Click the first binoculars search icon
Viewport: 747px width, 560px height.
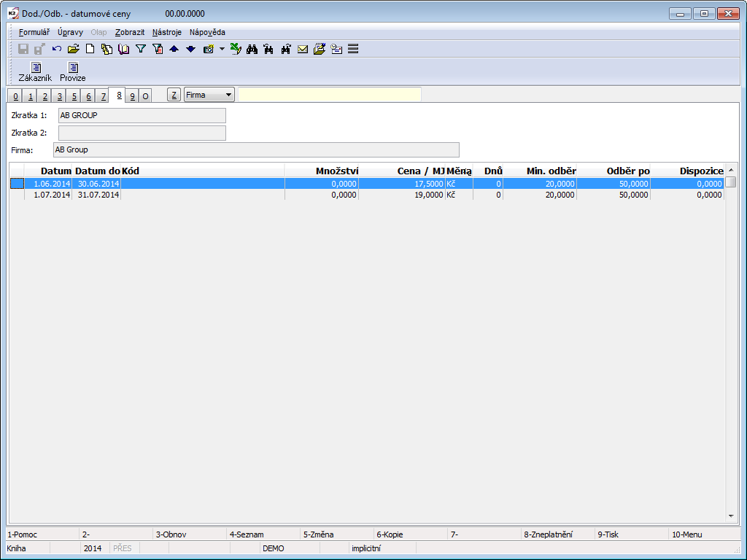pos(252,49)
